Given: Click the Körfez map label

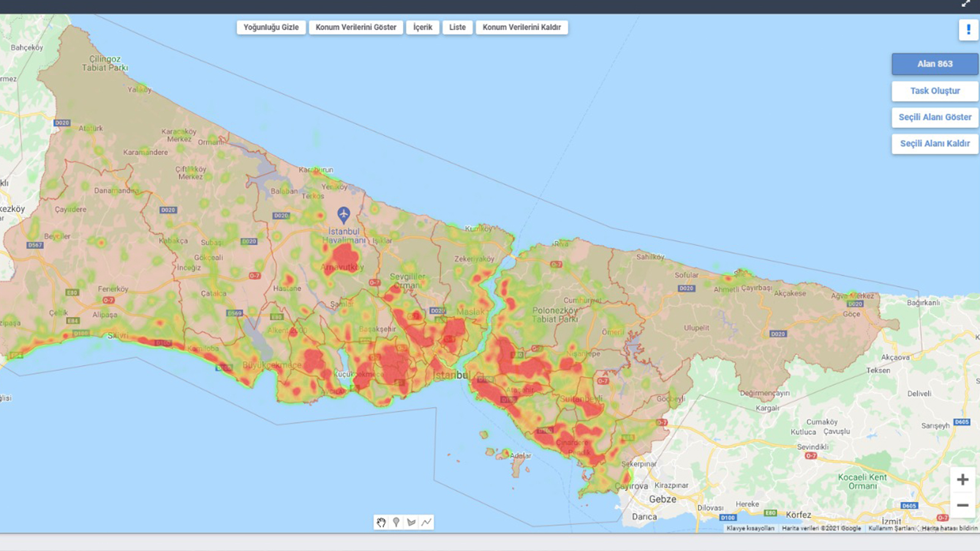Looking at the screenshot, I should coord(799,515).
